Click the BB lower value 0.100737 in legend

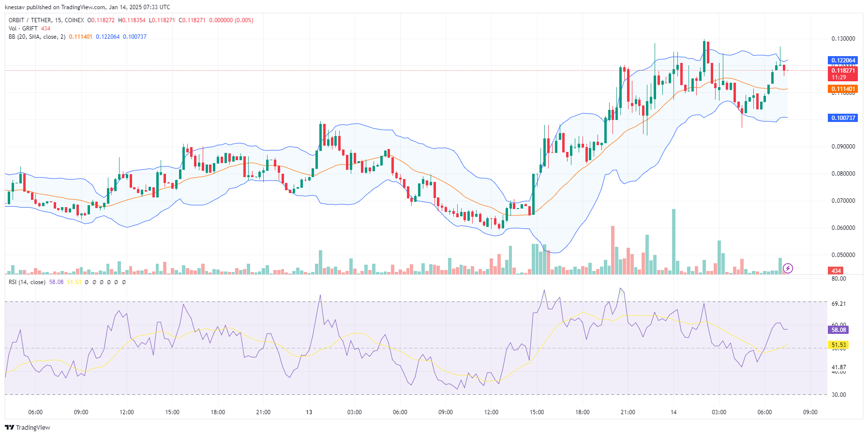coord(135,37)
